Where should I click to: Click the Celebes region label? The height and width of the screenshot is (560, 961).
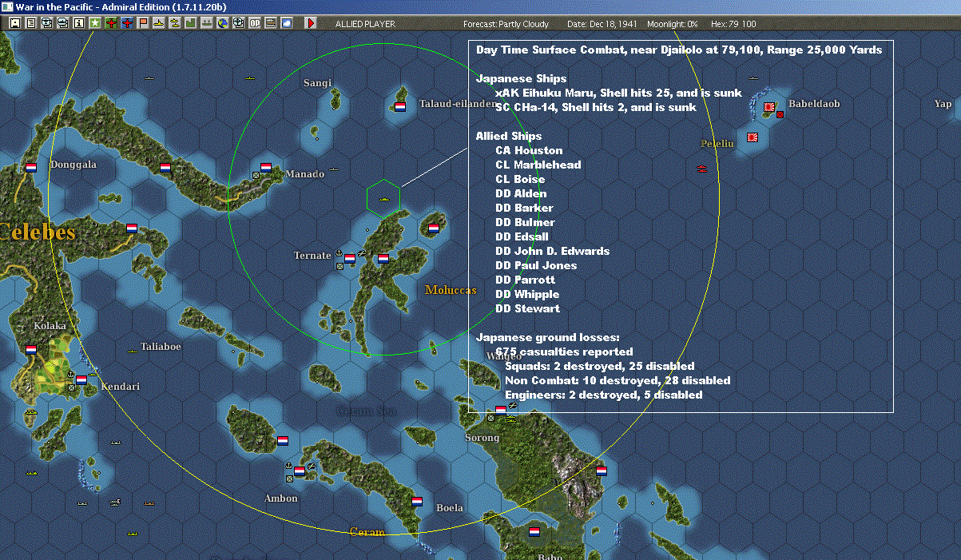[38, 232]
